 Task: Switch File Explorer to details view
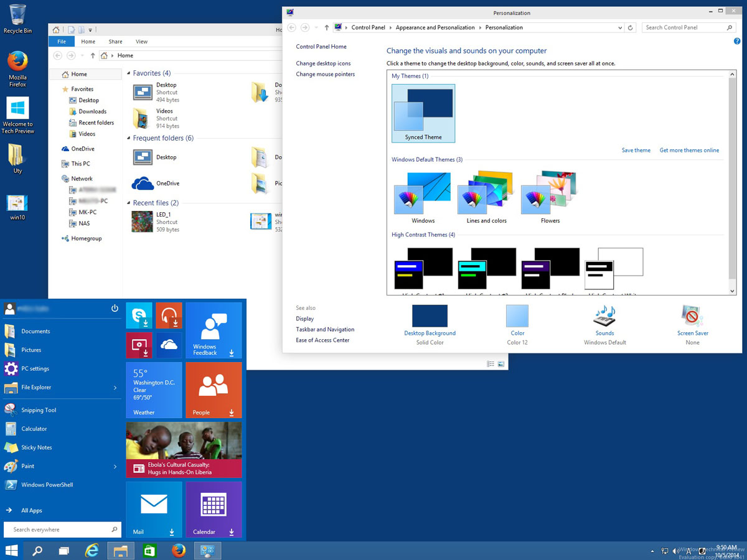click(491, 364)
